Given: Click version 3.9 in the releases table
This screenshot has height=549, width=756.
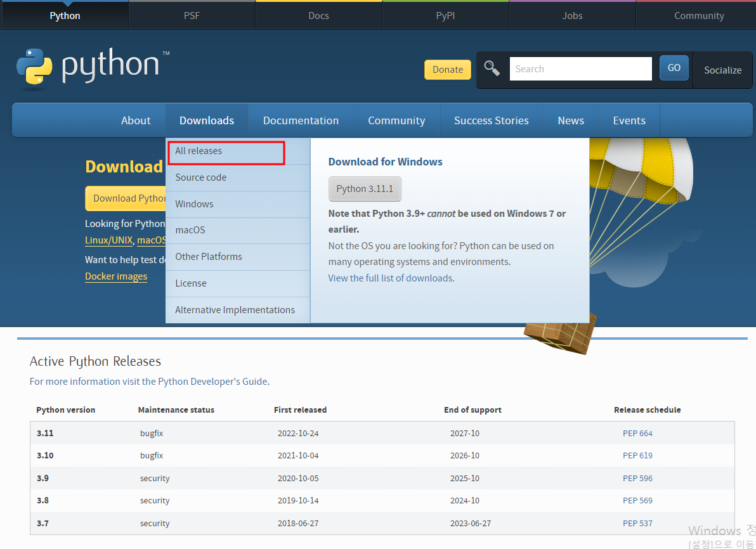Looking at the screenshot, I should click(x=42, y=478).
